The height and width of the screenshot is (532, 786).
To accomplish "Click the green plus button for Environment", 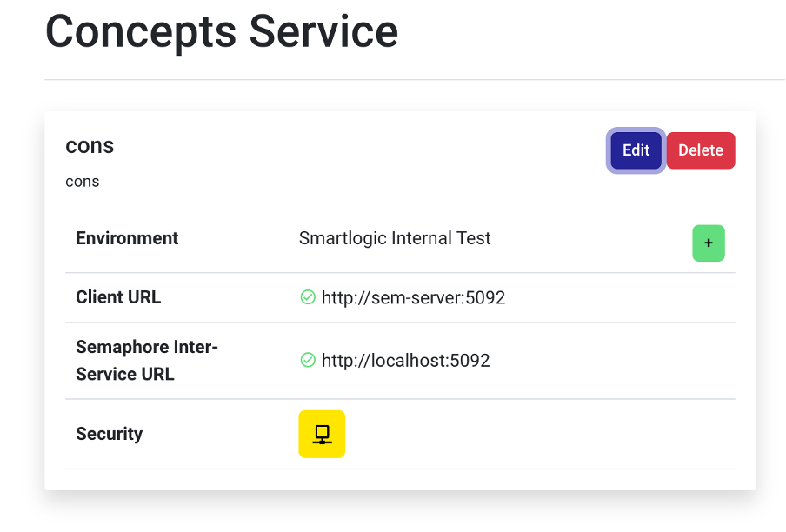I will pos(708,243).
